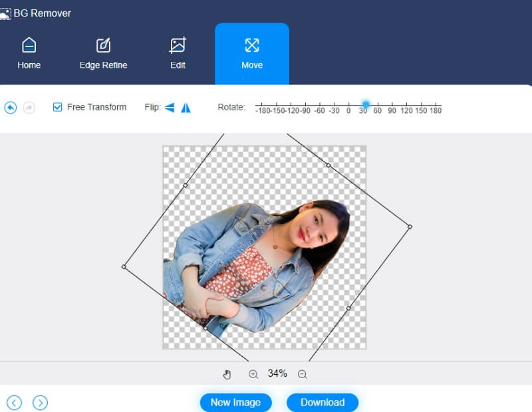
Task: Uncheck the Free Transform checkbox
Action: (58, 107)
